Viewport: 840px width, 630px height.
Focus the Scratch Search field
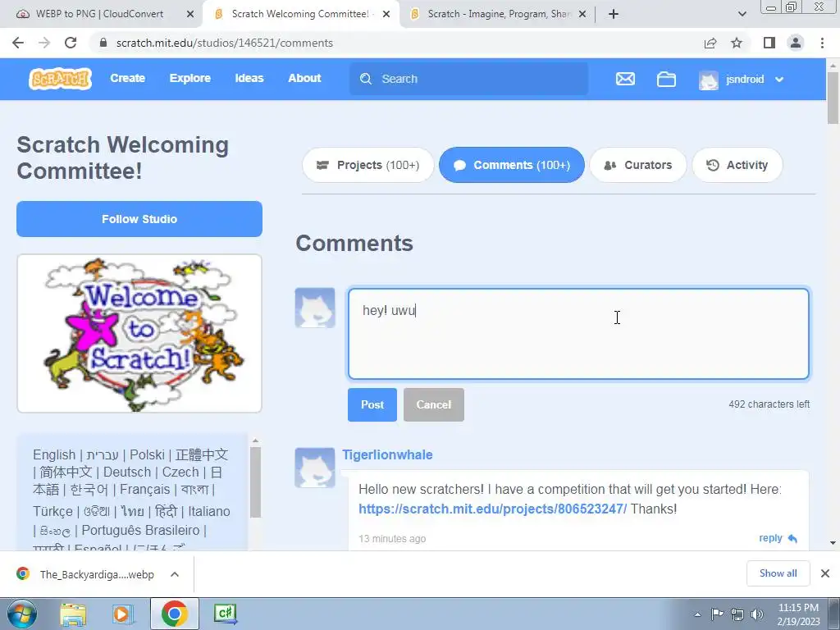click(468, 79)
